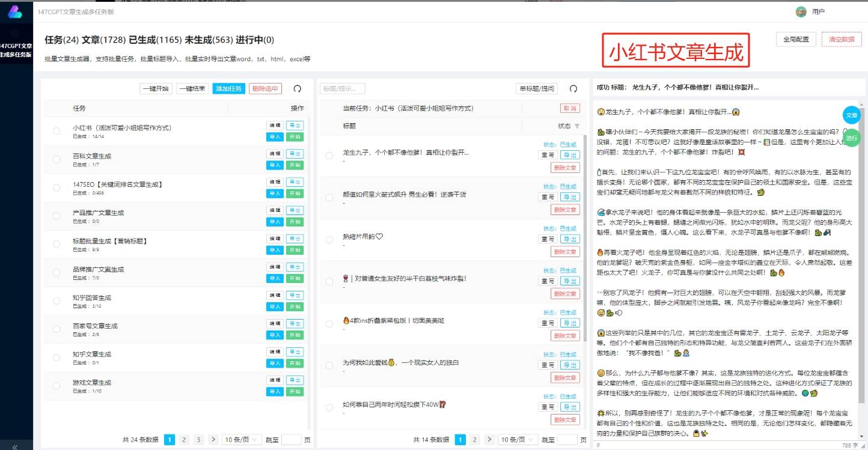
Task: Open title list 10条/页 dropdown
Action: 518,440
